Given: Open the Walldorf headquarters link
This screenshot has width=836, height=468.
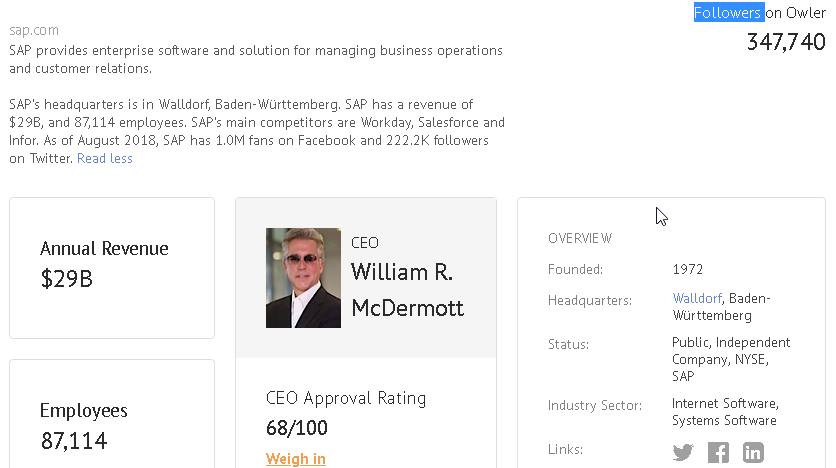Looking at the screenshot, I should click(x=697, y=298).
